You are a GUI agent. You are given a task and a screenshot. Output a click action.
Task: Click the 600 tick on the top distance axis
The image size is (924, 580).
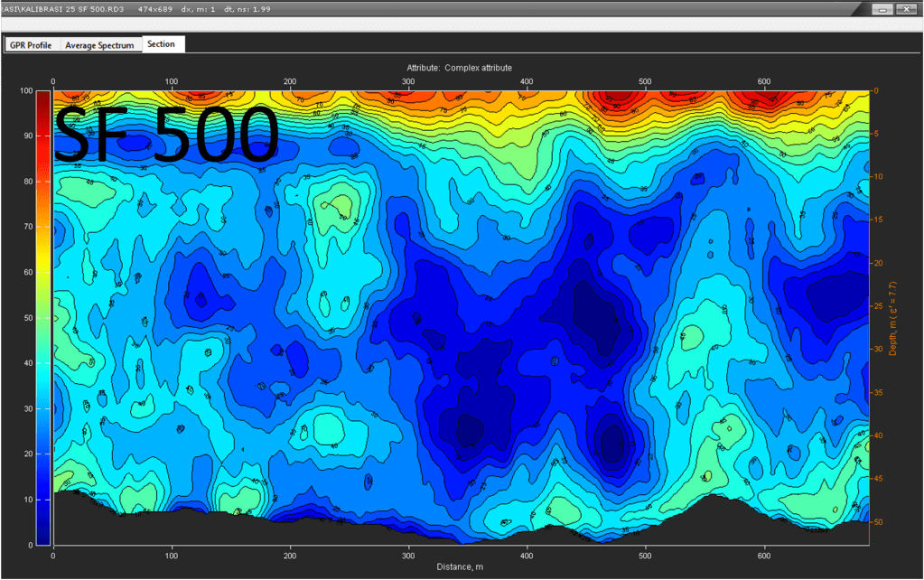tap(763, 82)
